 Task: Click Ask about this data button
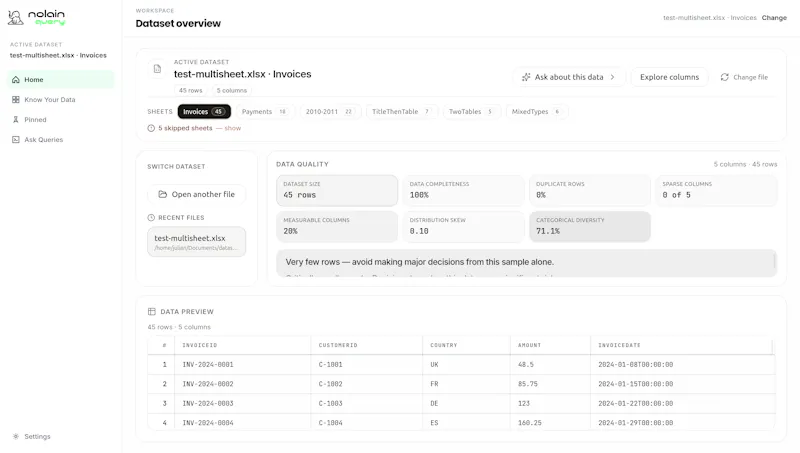(x=568, y=77)
